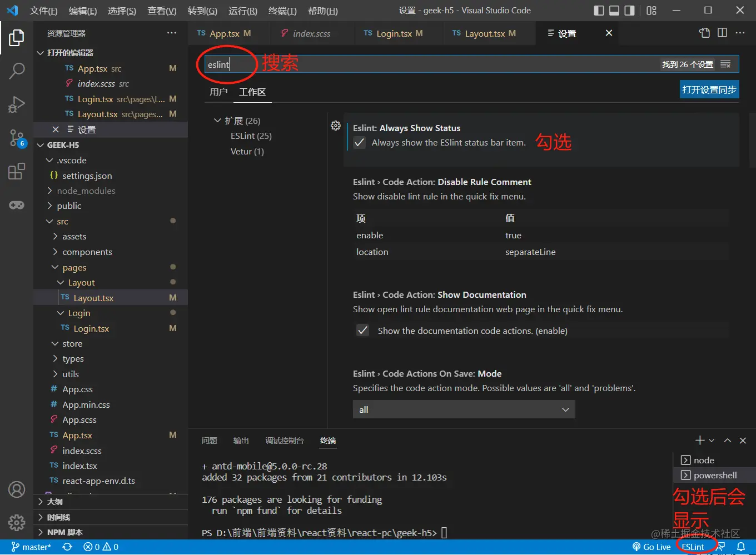Image resolution: width=756 pixels, height=555 pixels.
Task: Start Go Live server
Action: (651, 547)
